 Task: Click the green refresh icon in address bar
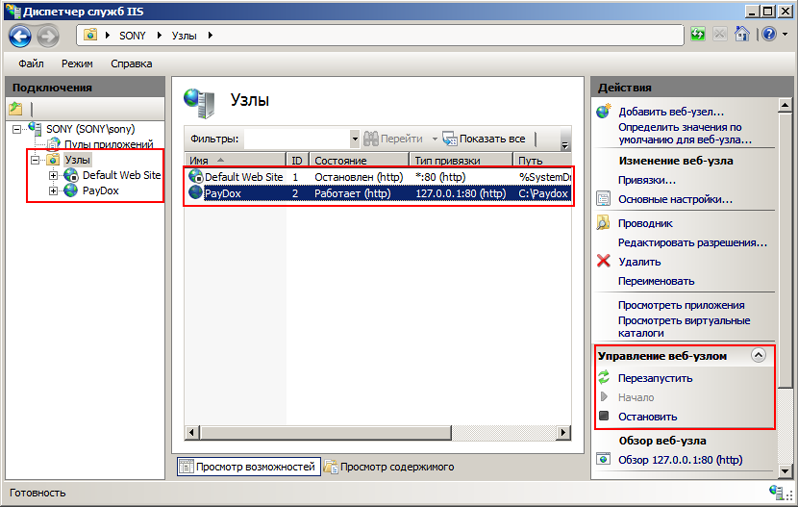pyautogui.click(x=698, y=35)
